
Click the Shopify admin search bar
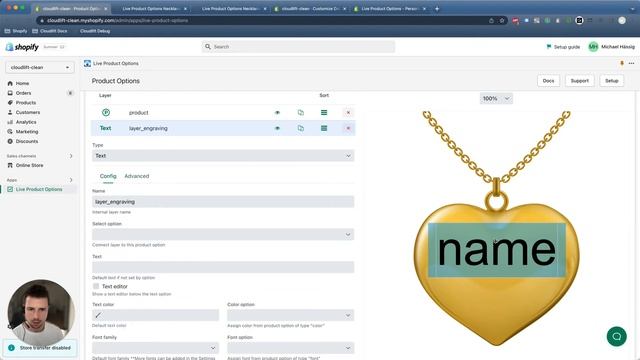298,47
